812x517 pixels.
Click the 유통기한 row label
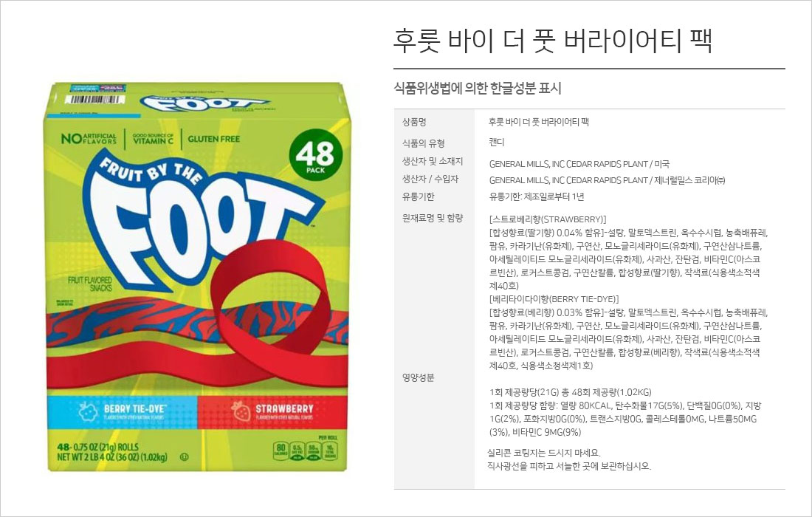pyautogui.click(x=419, y=196)
